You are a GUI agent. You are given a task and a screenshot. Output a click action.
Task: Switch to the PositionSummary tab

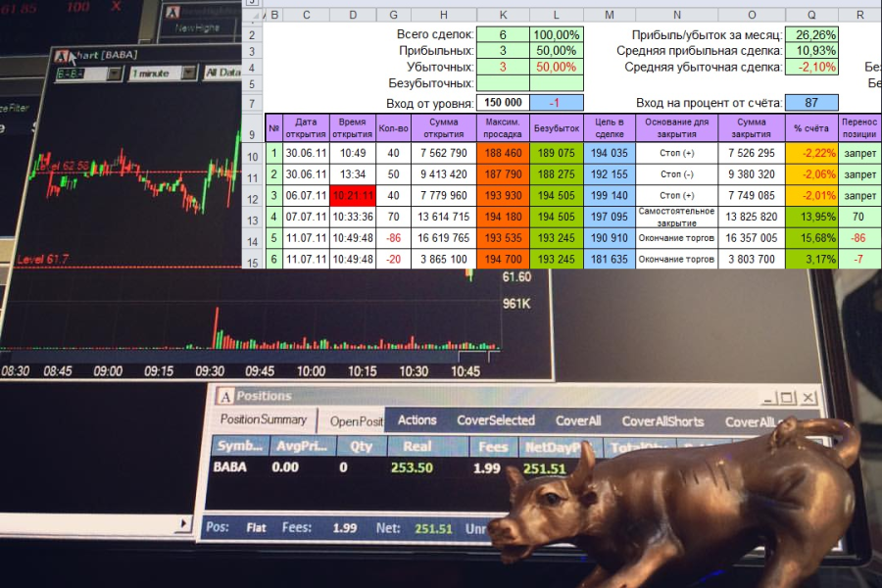click(x=264, y=419)
